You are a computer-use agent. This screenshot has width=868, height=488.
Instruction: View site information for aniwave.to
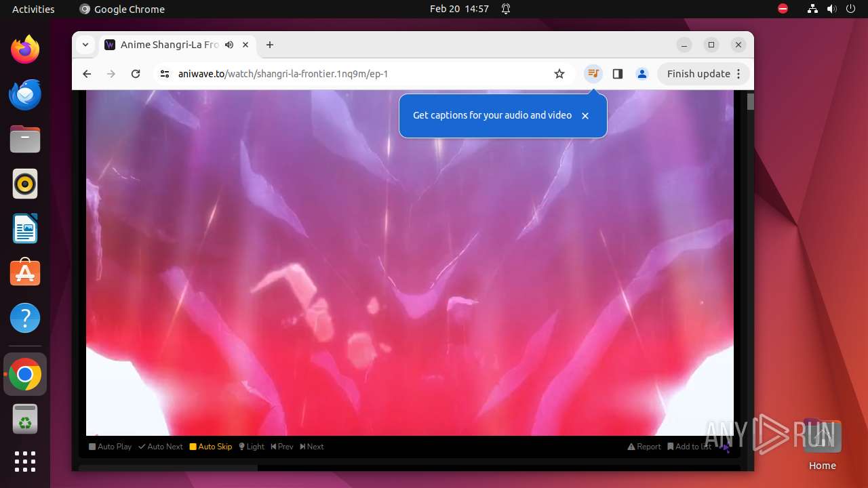[165, 74]
